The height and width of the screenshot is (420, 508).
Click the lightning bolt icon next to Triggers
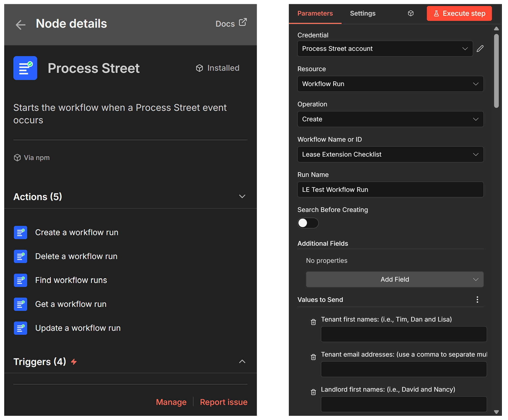74,362
